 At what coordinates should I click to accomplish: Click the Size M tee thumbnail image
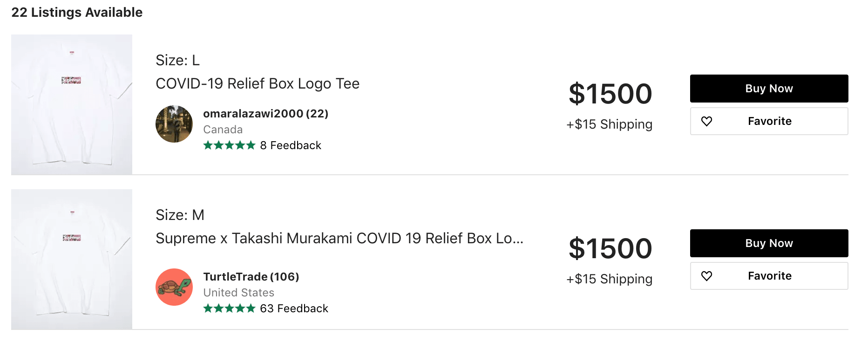coord(72,260)
